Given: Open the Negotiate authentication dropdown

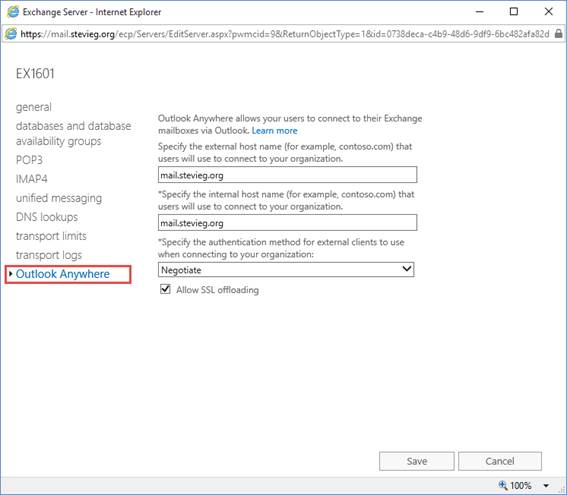Looking at the screenshot, I should click(286, 270).
